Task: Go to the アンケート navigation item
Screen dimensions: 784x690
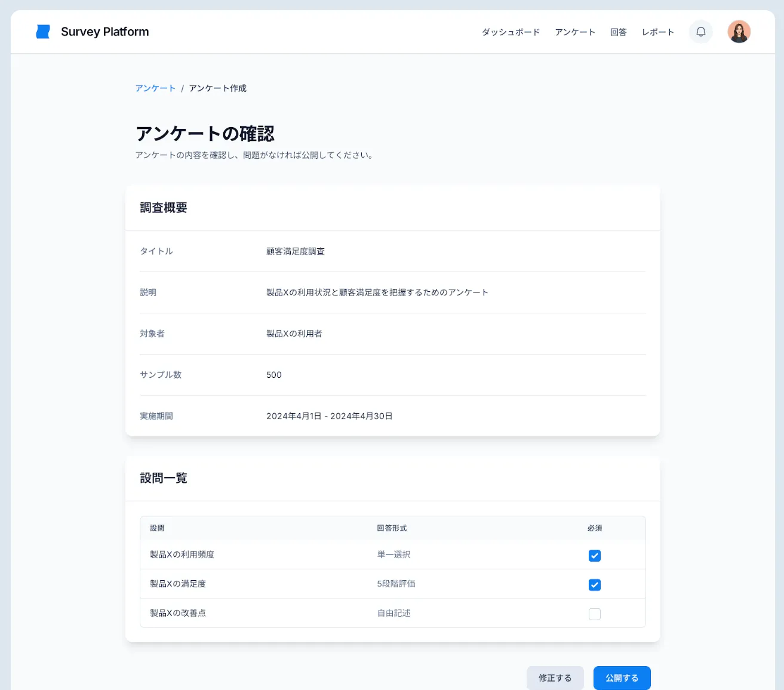Action: click(x=574, y=32)
